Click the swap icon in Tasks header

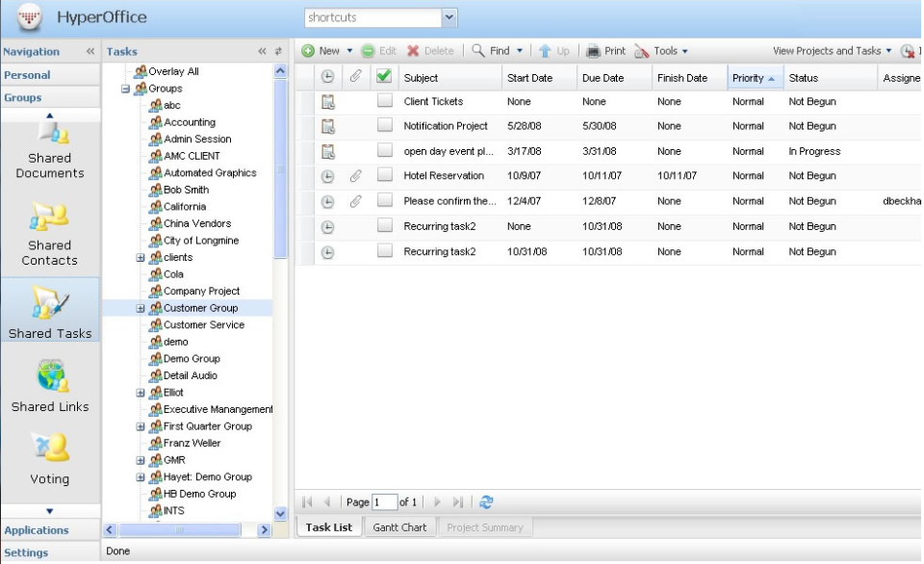278,51
